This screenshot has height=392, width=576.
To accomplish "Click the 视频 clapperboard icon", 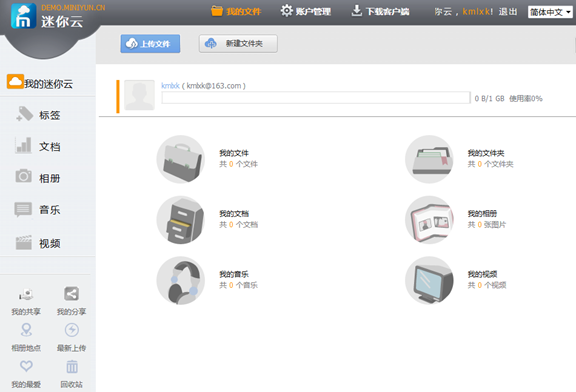I will pyautogui.click(x=24, y=242).
